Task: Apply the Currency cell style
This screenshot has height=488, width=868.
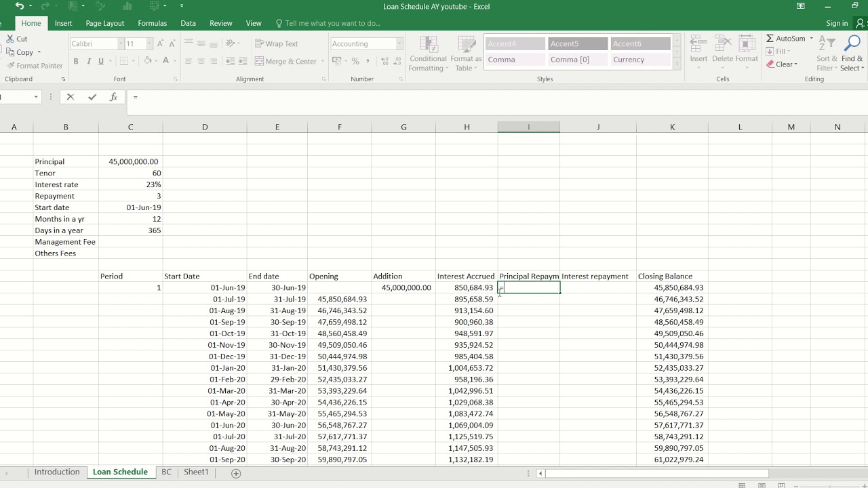Action: coord(640,60)
